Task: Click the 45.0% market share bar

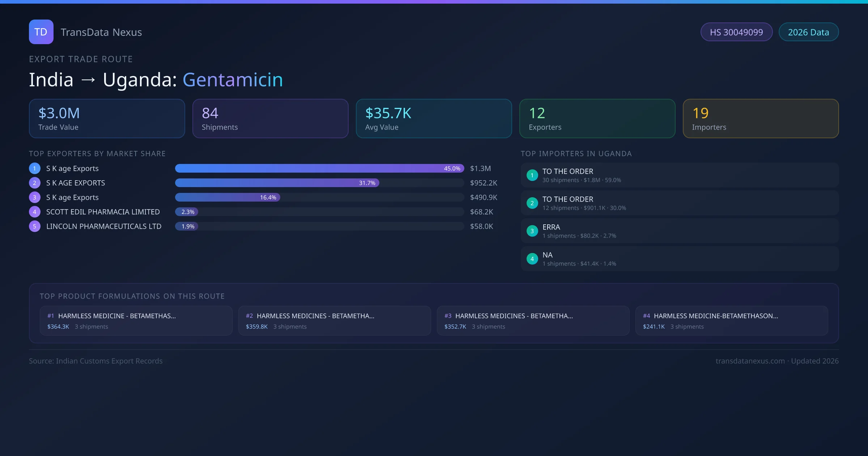Action: click(319, 168)
